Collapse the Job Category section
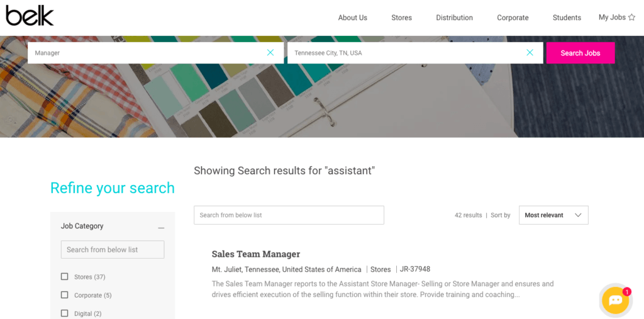The image size is (644, 319). click(161, 227)
